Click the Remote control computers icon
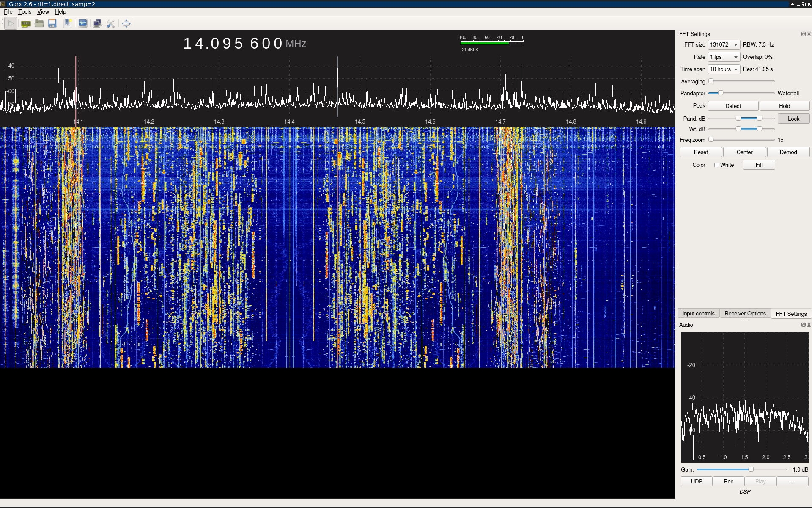 point(97,24)
